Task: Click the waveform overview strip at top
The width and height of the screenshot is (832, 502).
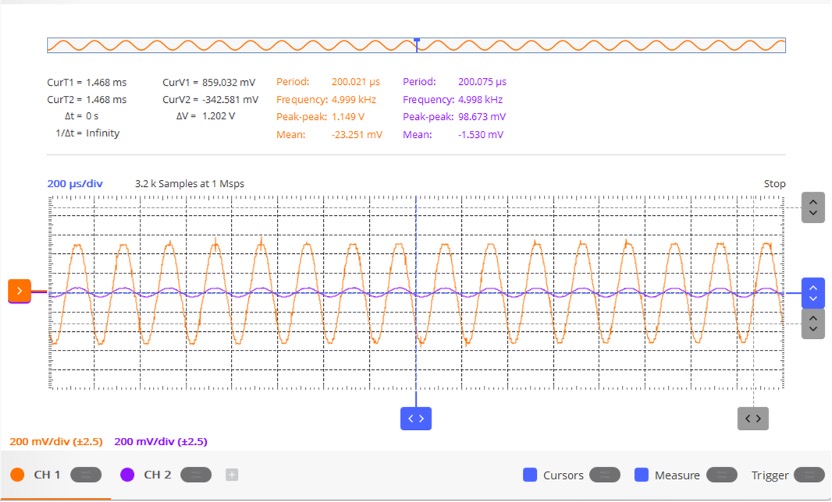Action: pos(417,45)
